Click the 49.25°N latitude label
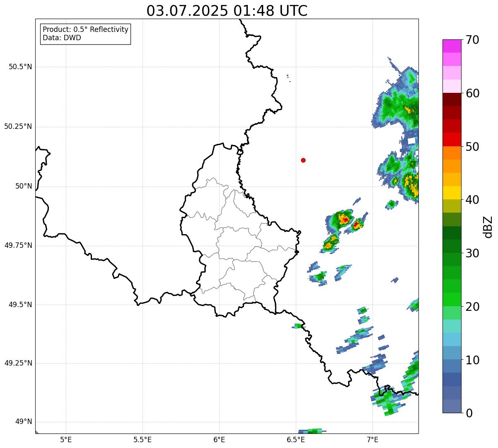This screenshot has height=448, width=498. (x=18, y=363)
